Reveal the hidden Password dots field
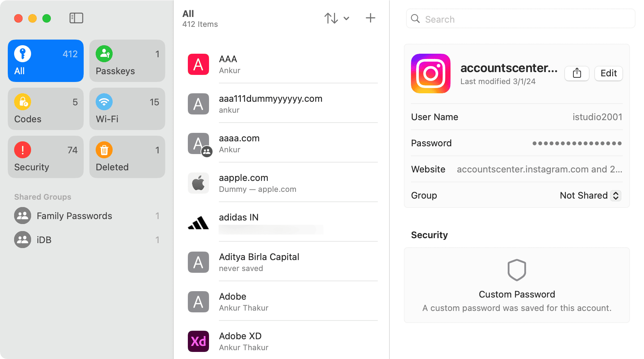The height and width of the screenshot is (359, 644). pyautogui.click(x=577, y=143)
